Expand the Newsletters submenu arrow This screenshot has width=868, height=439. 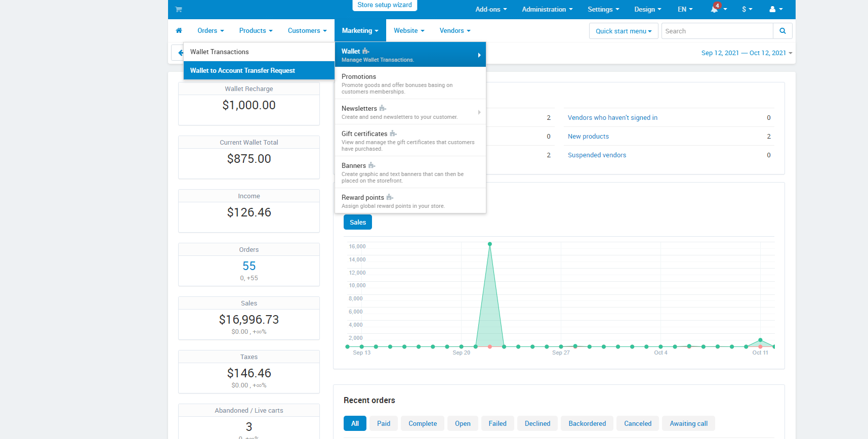click(479, 112)
